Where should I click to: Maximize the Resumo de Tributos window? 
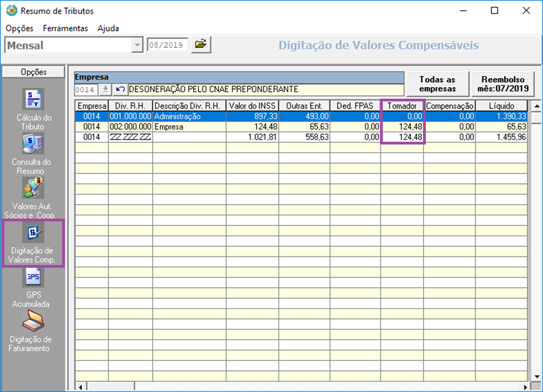coord(494,11)
